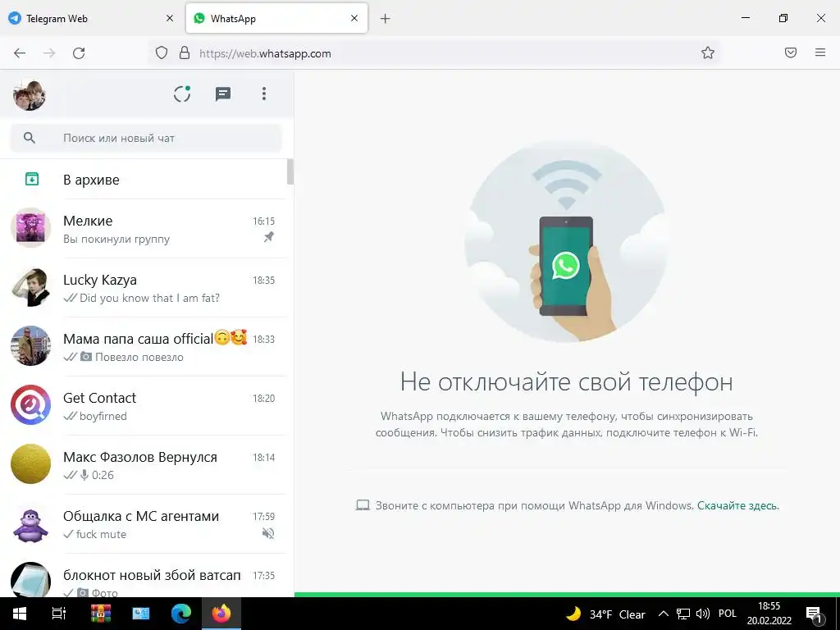Image resolution: width=840 pixels, height=630 pixels.
Task: Click the tracking protection shield icon
Action: [162, 52]
